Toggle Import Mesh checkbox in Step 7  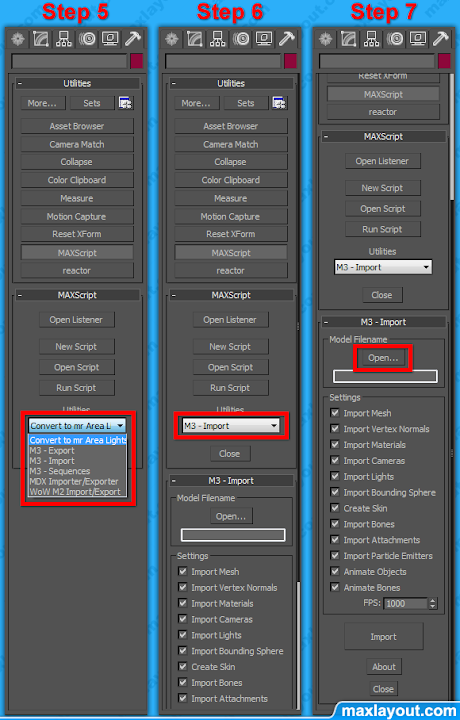335,413
